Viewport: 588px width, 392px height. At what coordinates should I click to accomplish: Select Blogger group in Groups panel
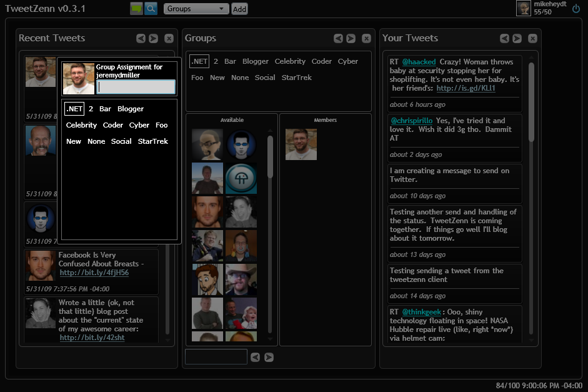(x=256, y=61)
